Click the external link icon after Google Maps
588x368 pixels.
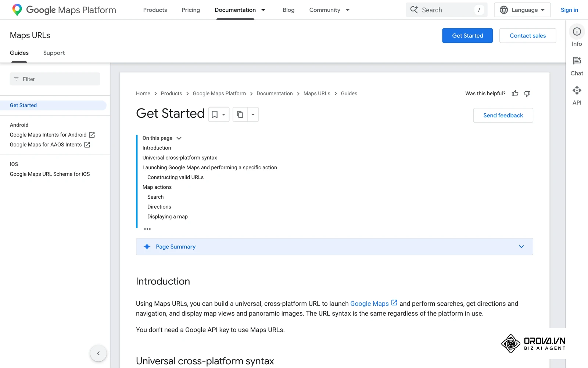pos(394,303)
